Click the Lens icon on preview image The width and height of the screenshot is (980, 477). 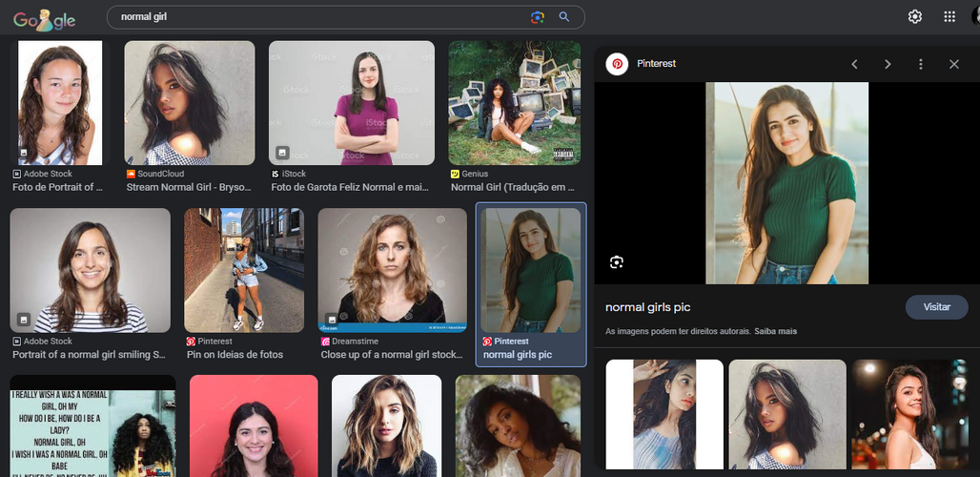pyautogui.click(x=617, y=262)
